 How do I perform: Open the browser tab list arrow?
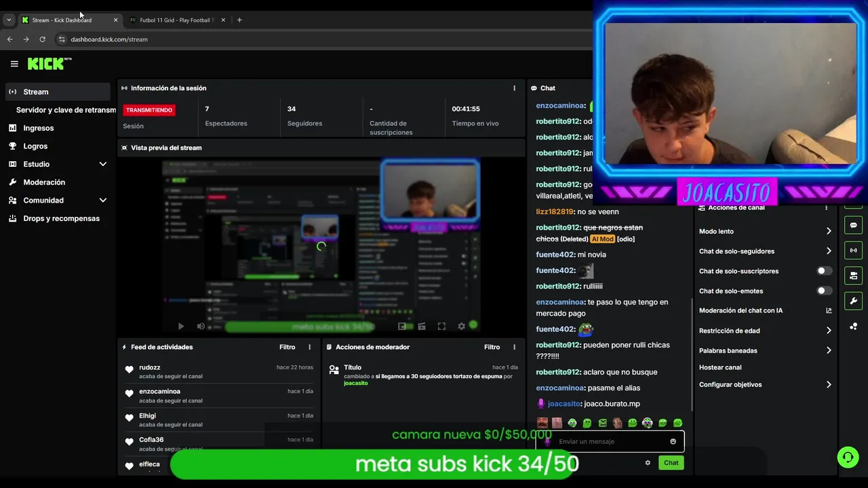point(9,20)
